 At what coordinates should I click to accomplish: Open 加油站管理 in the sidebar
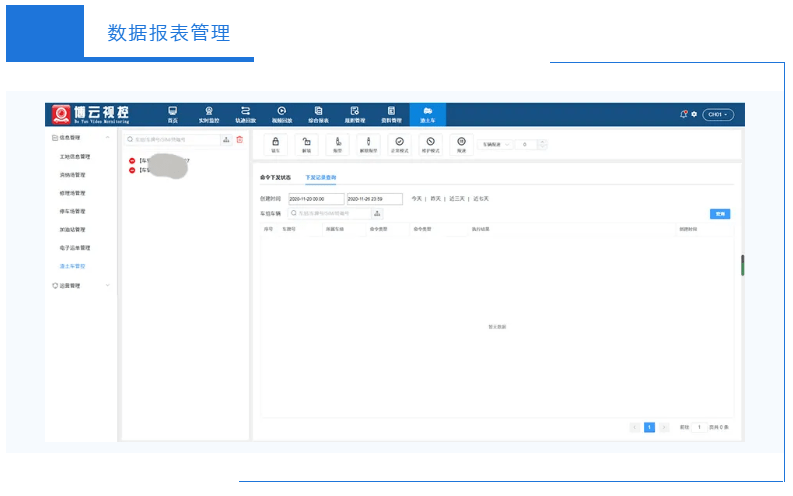[72, 230]
